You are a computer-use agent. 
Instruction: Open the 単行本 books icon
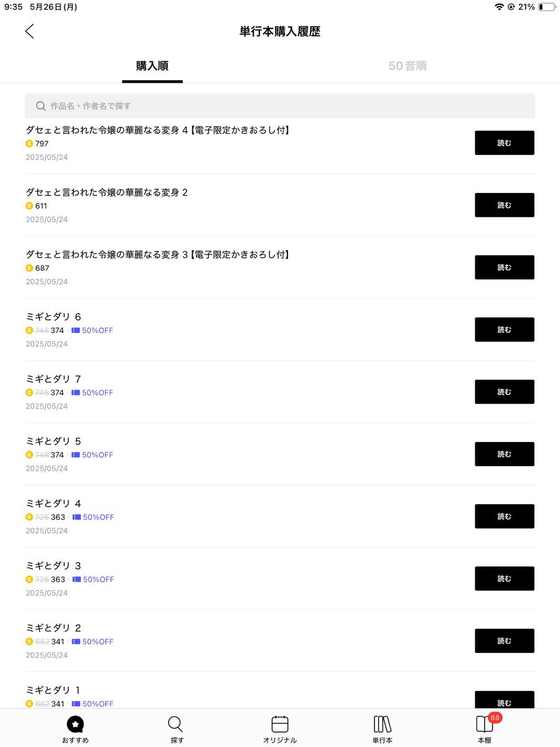point(383,725)
